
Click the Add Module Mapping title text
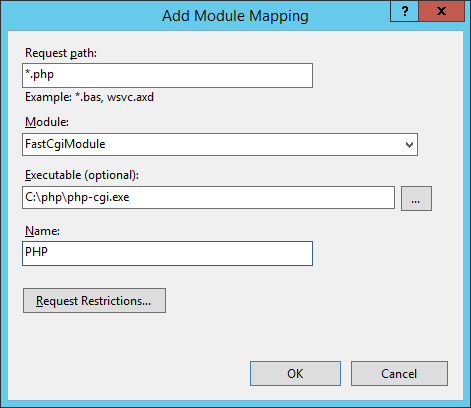[x=235, y=16]
